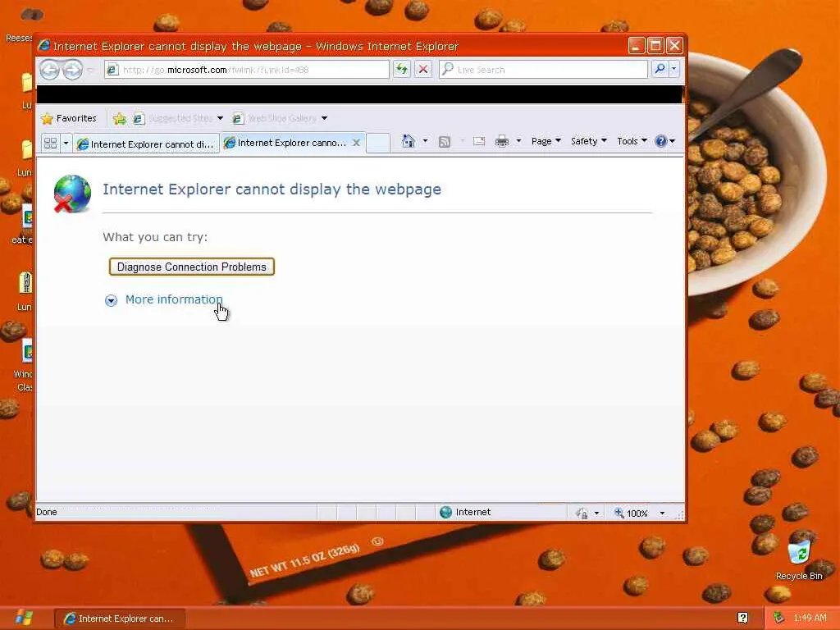Click the Internet Explorer title bar icon
Image resolution: width=840 pixels, height=630 pixels.
[44, 46]
